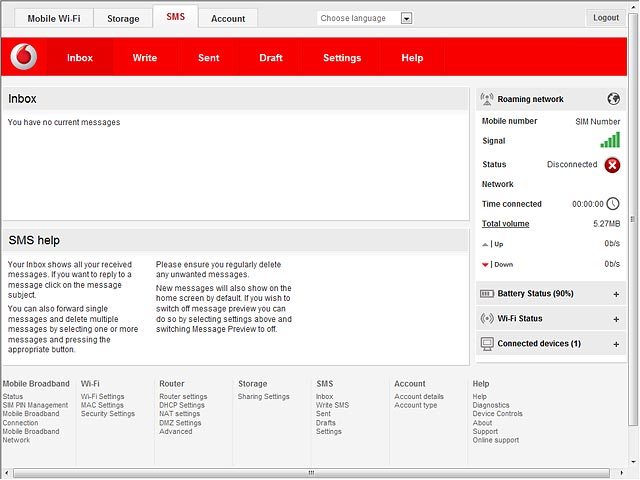Click the vertical scrollbar down arrow
Screen dimensions: 640x480
click(633, 462)
